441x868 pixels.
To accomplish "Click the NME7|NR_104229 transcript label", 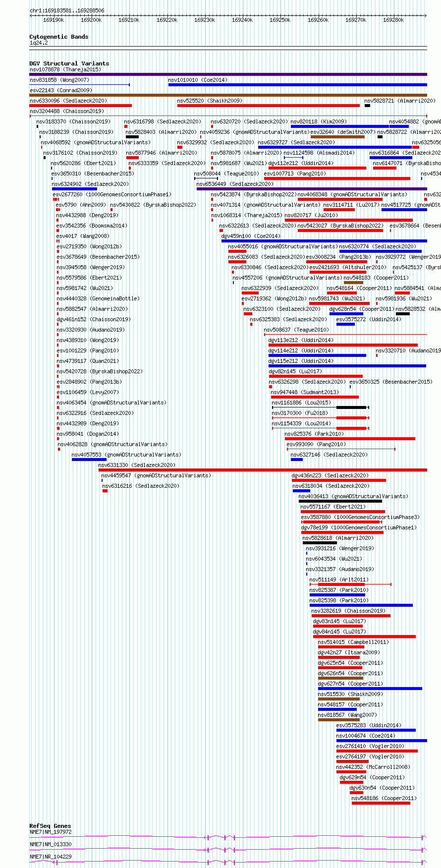I will 51,857.
